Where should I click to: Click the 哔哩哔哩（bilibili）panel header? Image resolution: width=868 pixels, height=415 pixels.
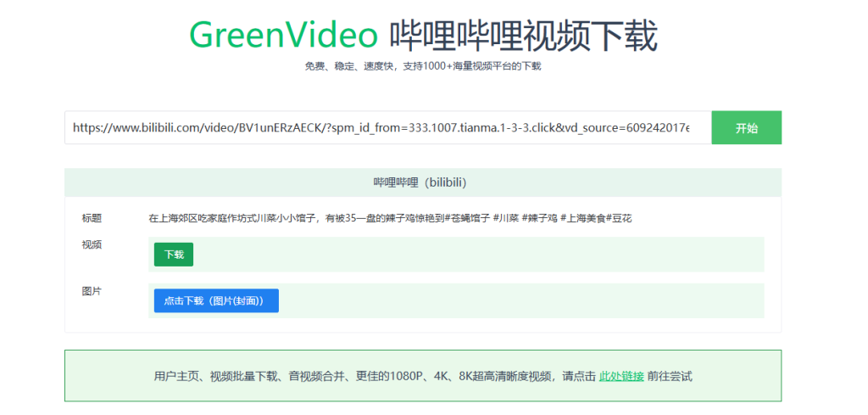(x=423, y=182)
